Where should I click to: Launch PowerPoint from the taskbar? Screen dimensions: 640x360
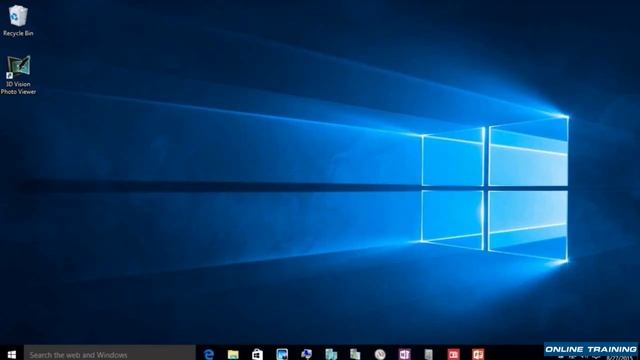pyautogui.click(x=478, y=354)
